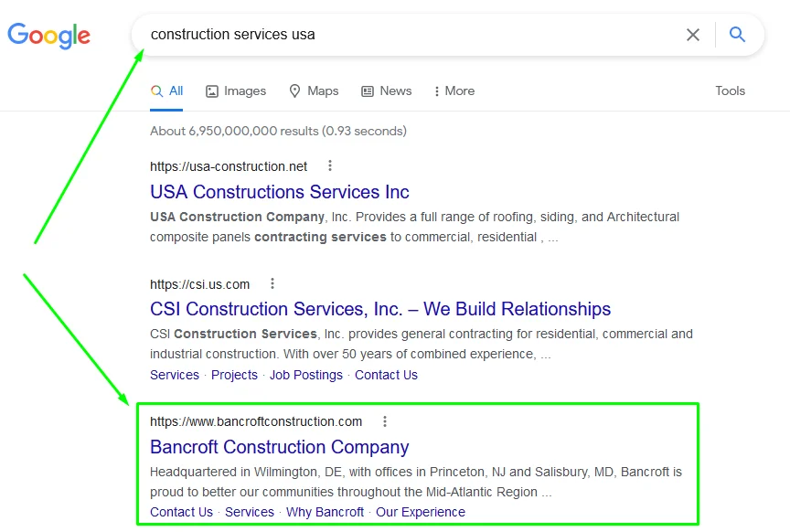
Task: Open CSI Construction Services, Inc. result
Action: 380,309
